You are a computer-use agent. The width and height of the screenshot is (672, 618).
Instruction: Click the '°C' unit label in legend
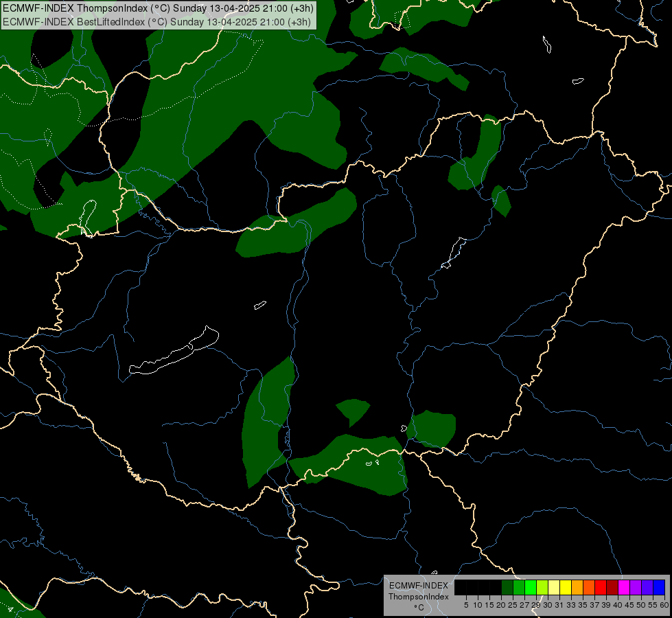tap(419, 608)
